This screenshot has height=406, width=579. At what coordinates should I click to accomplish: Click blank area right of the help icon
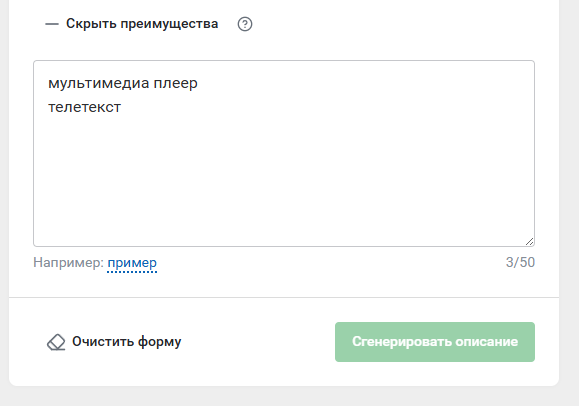[x=388, y=24]
